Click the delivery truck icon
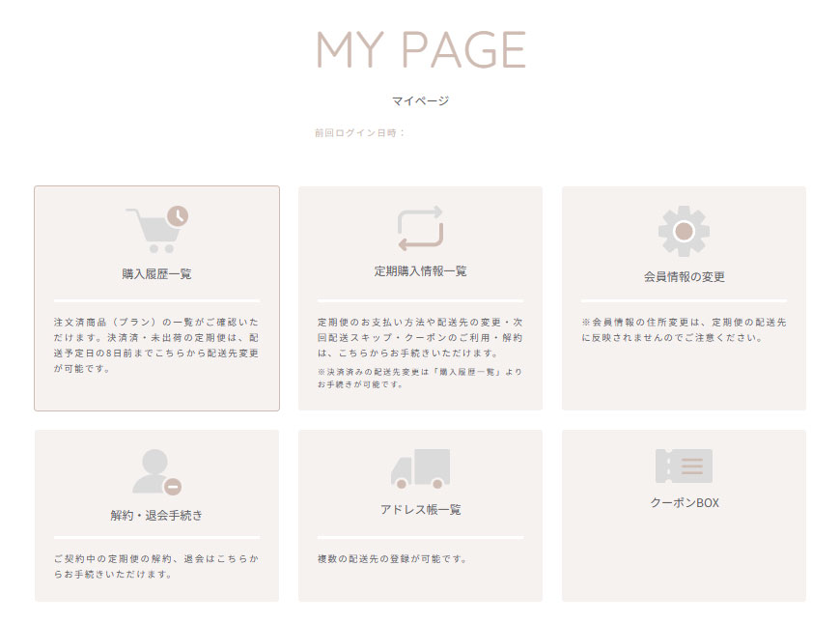This screenshot has height=622, width=840. point(420,468)
